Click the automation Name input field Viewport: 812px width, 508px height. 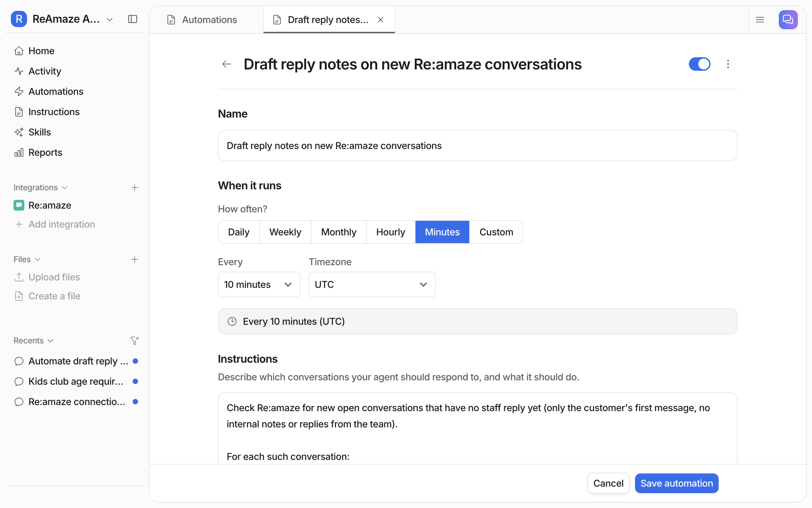477,146
